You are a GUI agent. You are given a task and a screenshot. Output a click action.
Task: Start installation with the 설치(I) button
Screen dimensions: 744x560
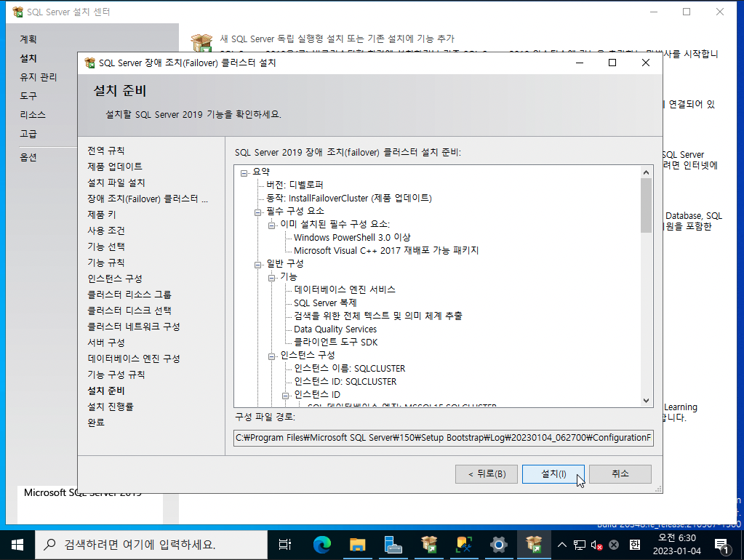coord(553,473)
